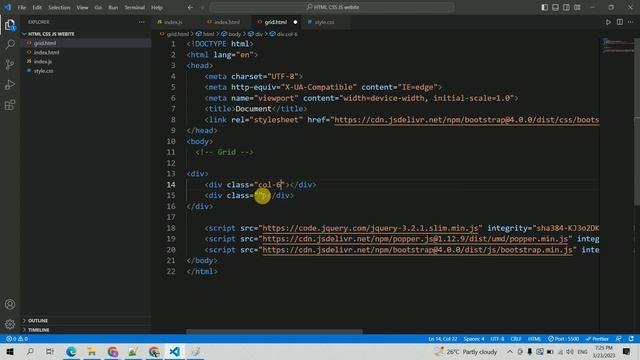Open the Search view in activity bar

coord(10,44)
